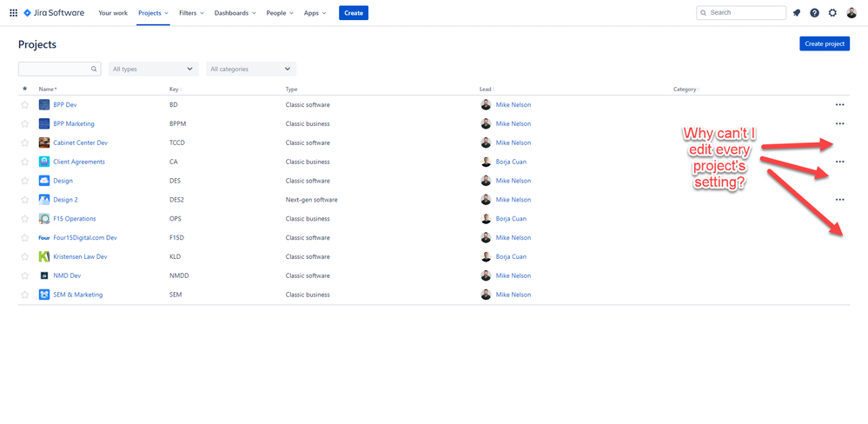Viewport: 868px width, 424px height.
Task: Open the more actions menu for BPP Marketing
Action: point(840,123)
